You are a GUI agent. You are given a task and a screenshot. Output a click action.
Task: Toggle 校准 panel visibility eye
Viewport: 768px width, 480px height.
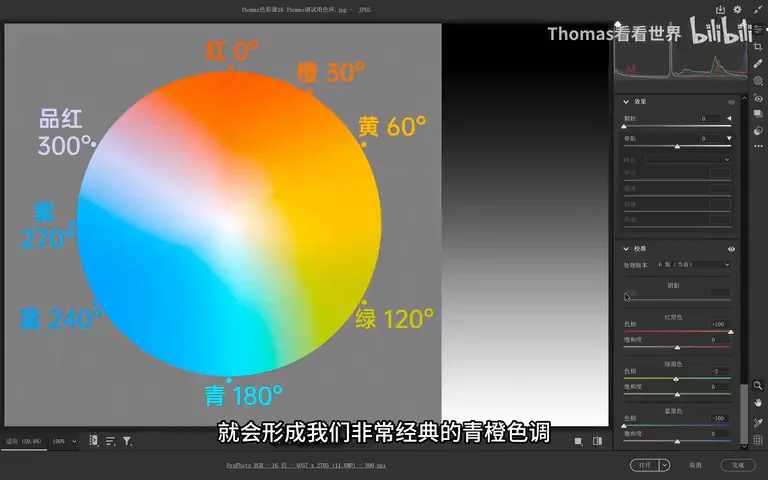coord(731,249)
